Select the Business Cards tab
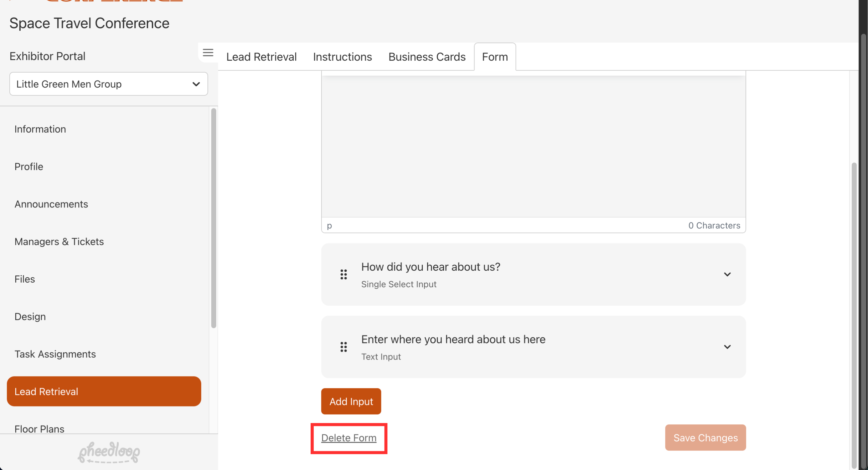The width and height of the screenshot is (868, 470). (427, 57)
